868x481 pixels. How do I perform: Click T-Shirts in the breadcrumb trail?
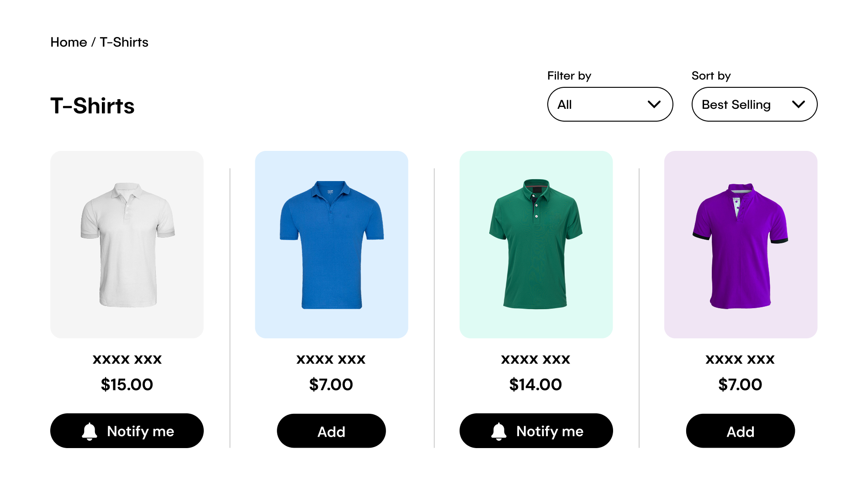point(124,42)
